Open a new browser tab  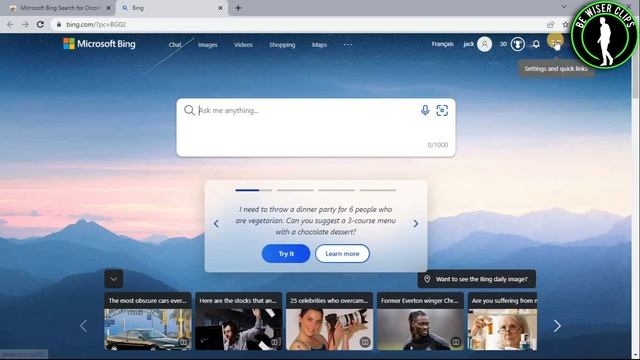click(x=238, y=8)
